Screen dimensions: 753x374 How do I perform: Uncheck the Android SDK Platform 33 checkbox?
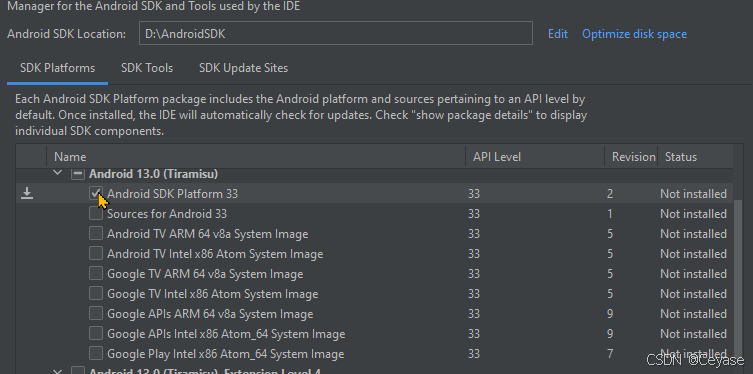[96, 193]
